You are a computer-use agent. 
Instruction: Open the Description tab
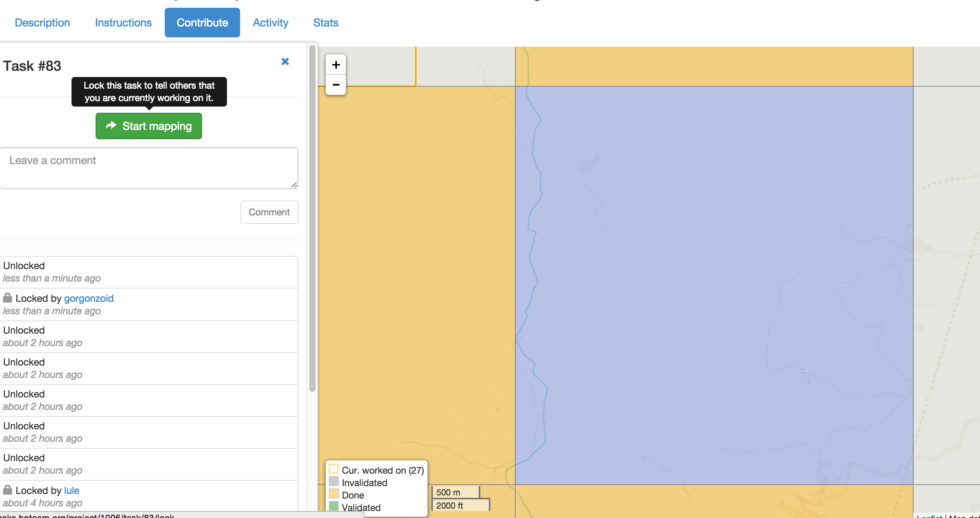pos(42,23)
